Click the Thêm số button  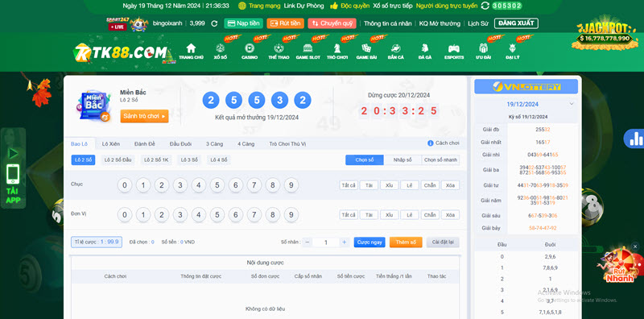point(406,242)
